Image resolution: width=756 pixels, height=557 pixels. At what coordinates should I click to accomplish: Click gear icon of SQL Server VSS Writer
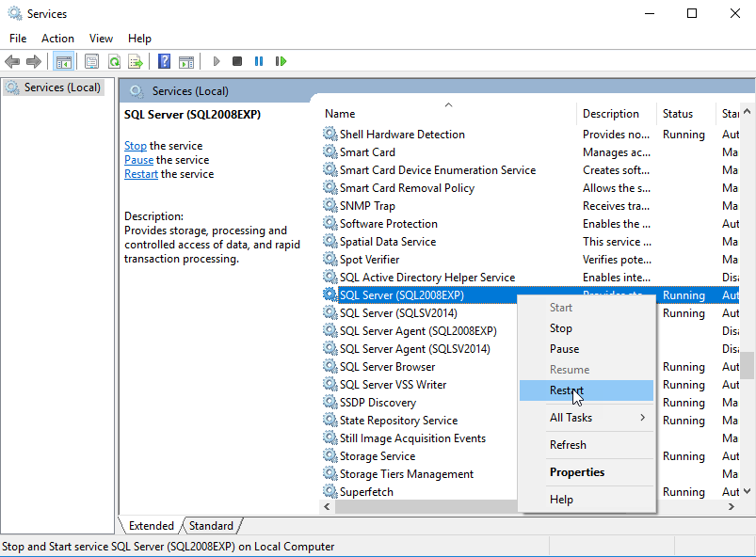[x=330, y=384]
